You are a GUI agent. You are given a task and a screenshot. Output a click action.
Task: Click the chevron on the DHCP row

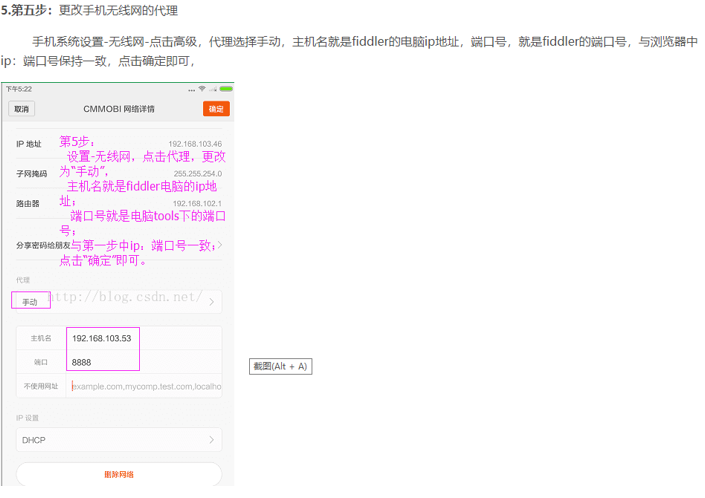pyautogui.click(x=212, y=440)
